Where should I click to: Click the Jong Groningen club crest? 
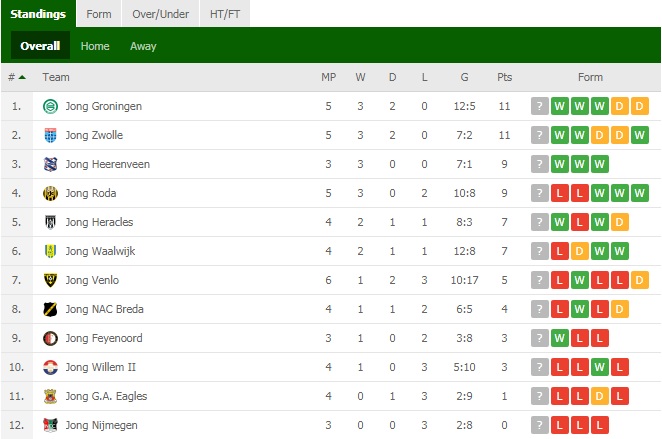click(50, 106)
